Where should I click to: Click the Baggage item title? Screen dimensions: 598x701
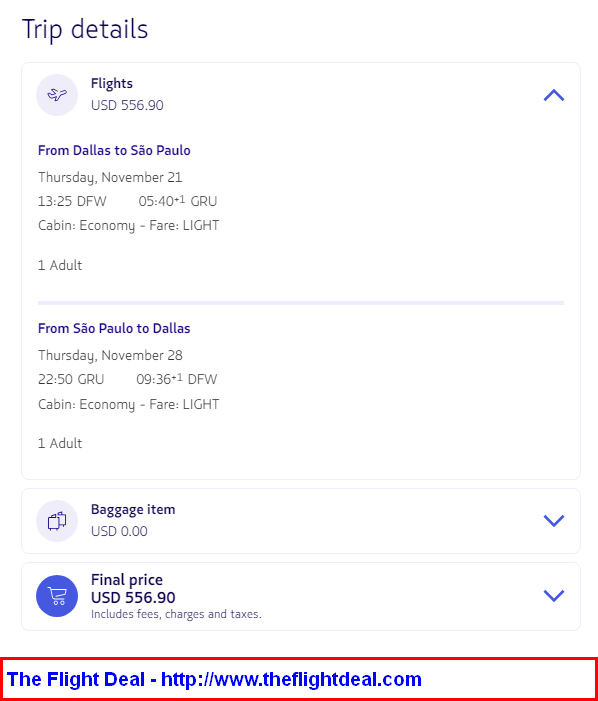pyautogui.click(x=133, y=509)
